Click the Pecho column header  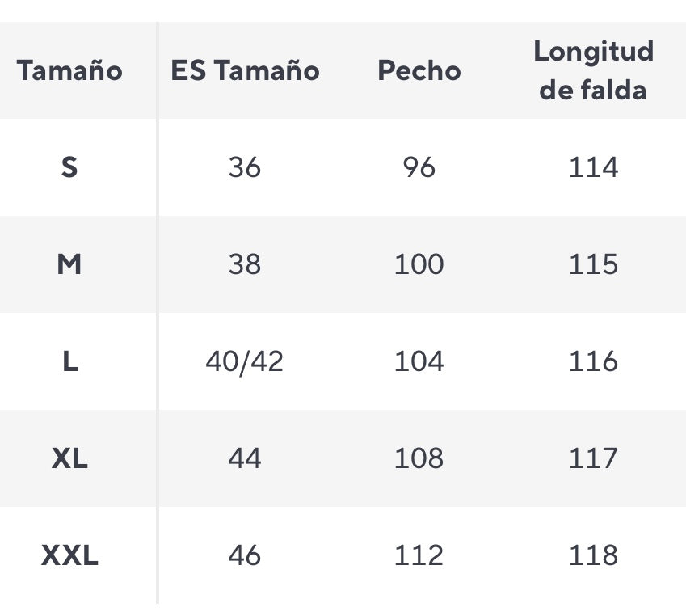pos(419,71)
